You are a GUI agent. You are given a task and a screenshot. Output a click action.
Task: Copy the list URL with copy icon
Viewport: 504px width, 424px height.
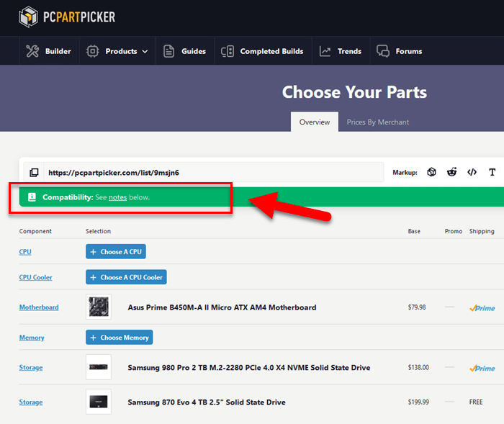(x=34, y=173)
